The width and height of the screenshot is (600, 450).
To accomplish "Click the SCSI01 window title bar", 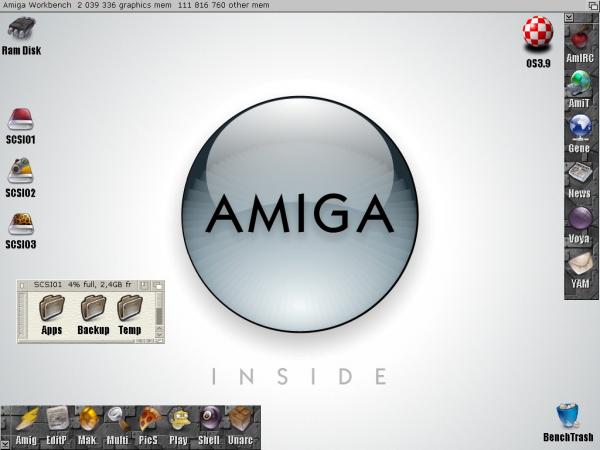I will (x=82, y=285).
